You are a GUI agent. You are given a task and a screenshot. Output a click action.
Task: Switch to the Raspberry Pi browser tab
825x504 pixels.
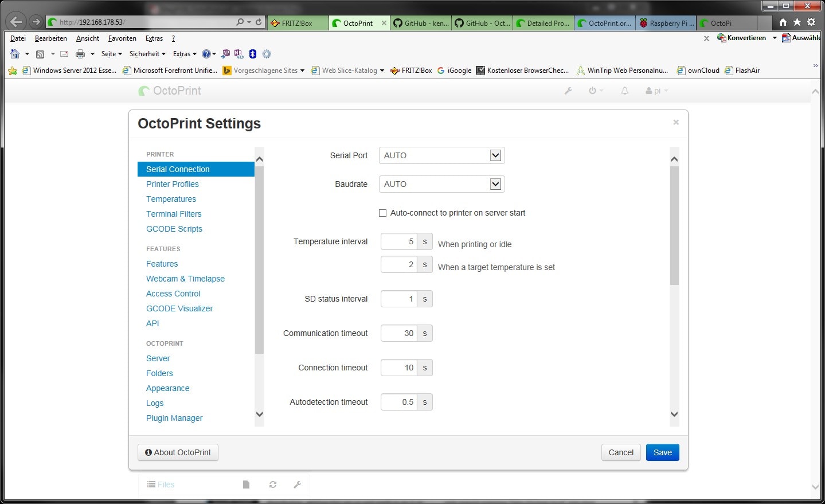(x=666, y=23)
